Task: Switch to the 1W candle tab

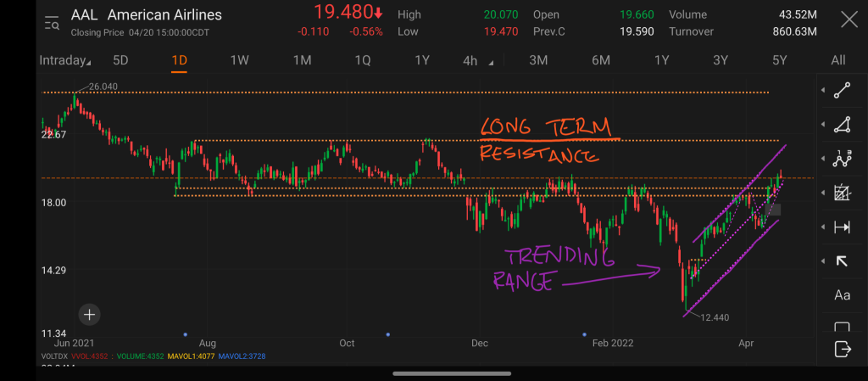Action: pyautogui.click(x=240, y=60)
